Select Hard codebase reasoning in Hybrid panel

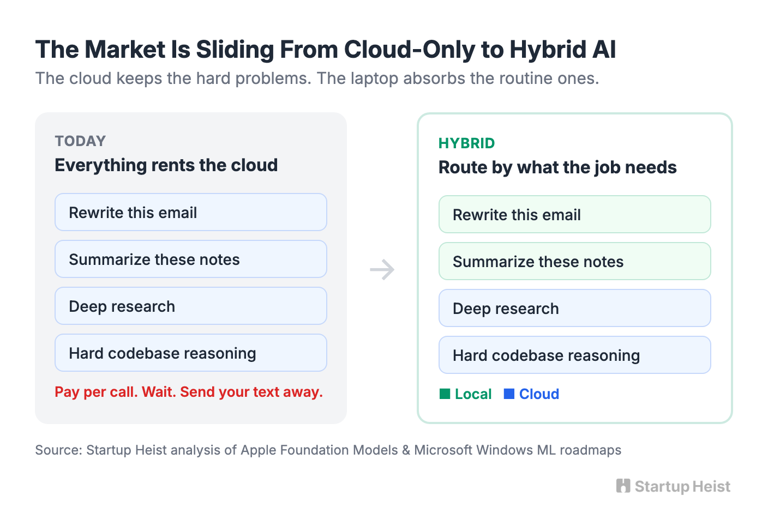tap(575, 355)
